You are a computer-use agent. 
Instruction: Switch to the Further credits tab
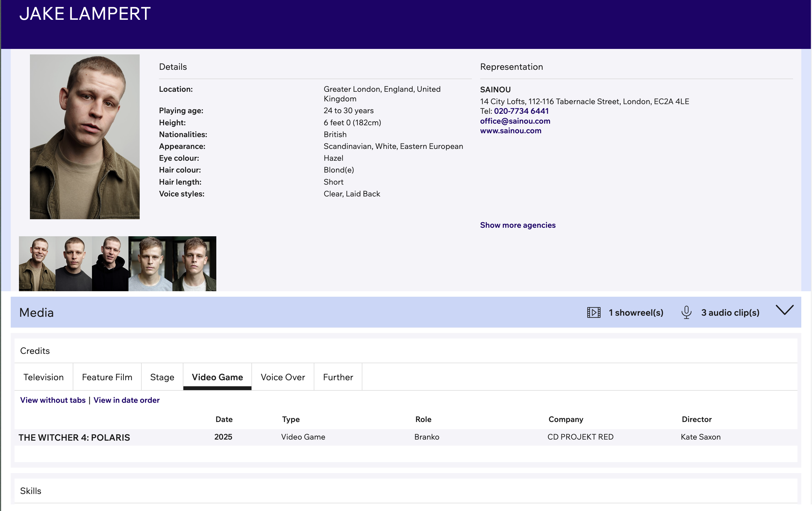pos(338,377)
